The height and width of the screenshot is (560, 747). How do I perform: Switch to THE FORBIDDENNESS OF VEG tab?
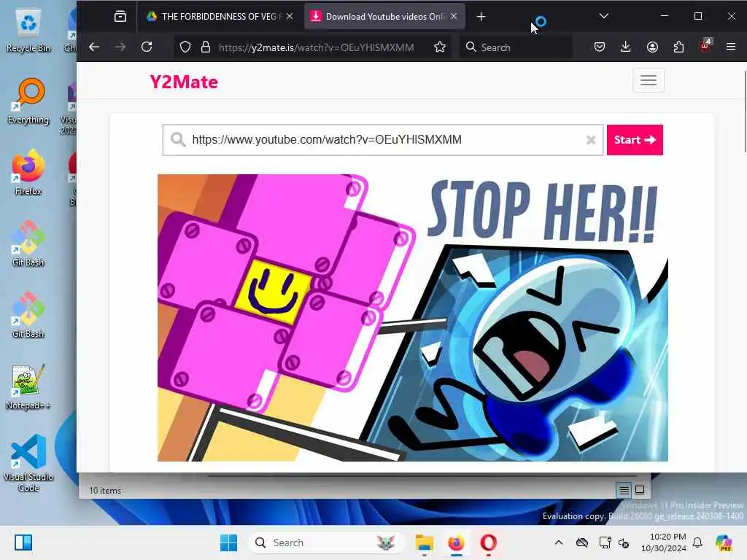(219, 17)
